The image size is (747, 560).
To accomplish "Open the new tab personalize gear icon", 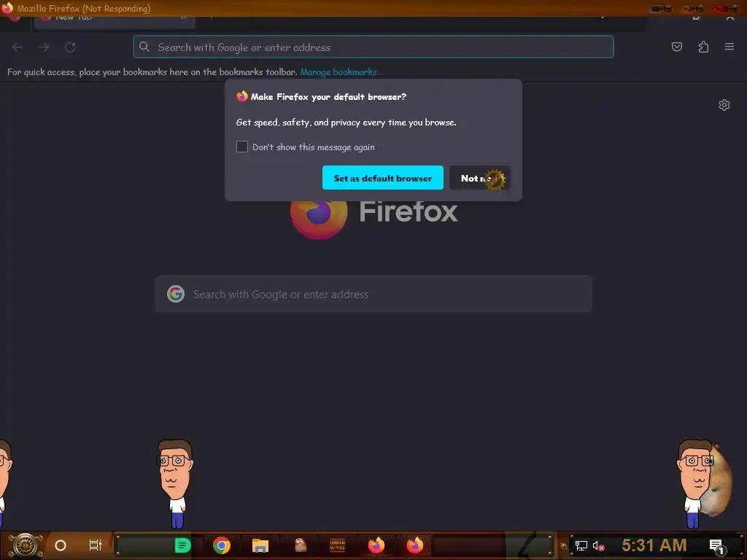I will click(x=724, y=105).
